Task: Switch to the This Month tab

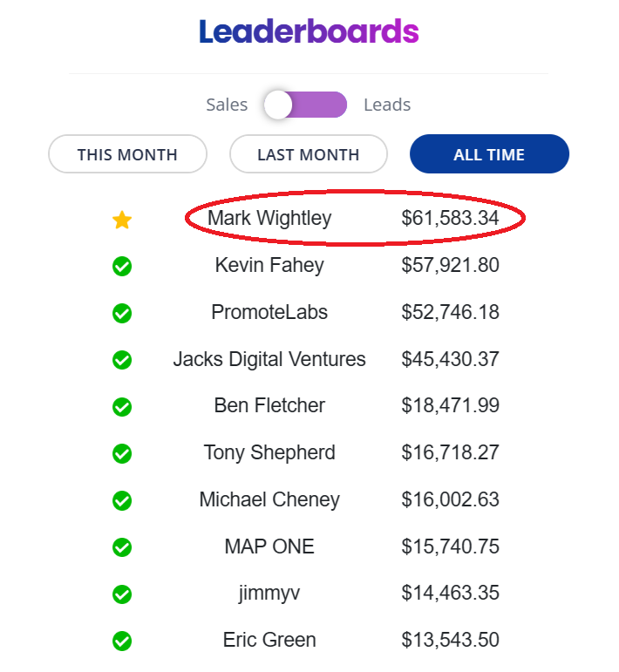Action: 127,154
